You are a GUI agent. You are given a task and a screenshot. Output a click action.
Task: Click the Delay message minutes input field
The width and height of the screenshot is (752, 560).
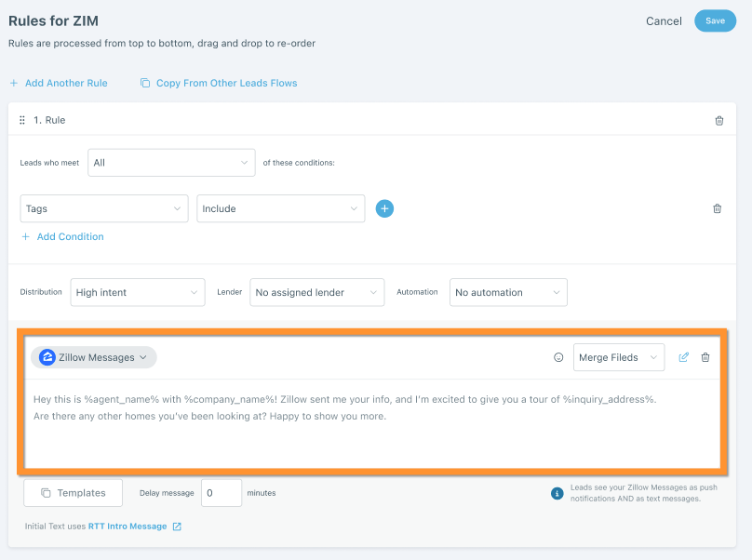coord(221,493)
